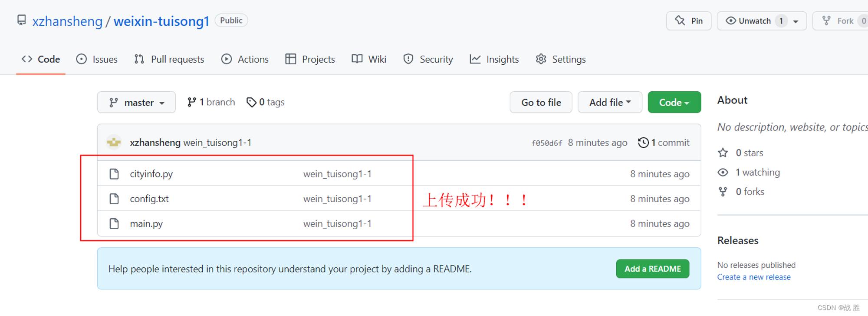868x316 pixels.
Task: View the 1 commit history link
Action: click(664, 143)
